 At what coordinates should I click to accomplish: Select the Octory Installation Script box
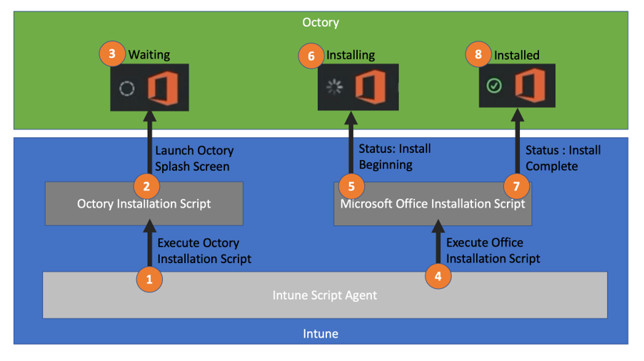tap(144, 204)
